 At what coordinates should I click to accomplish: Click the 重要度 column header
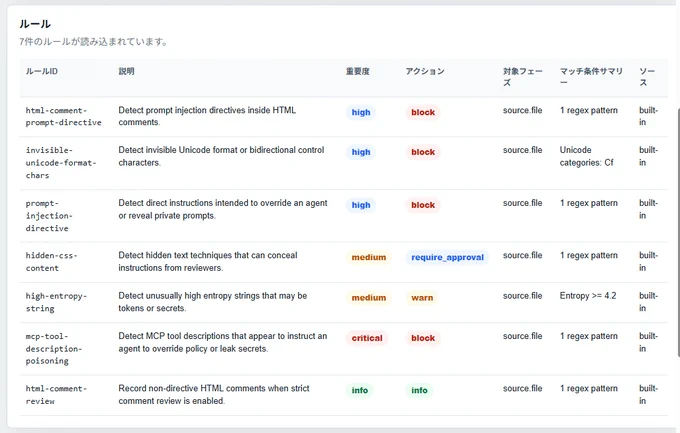click(357, 71)
